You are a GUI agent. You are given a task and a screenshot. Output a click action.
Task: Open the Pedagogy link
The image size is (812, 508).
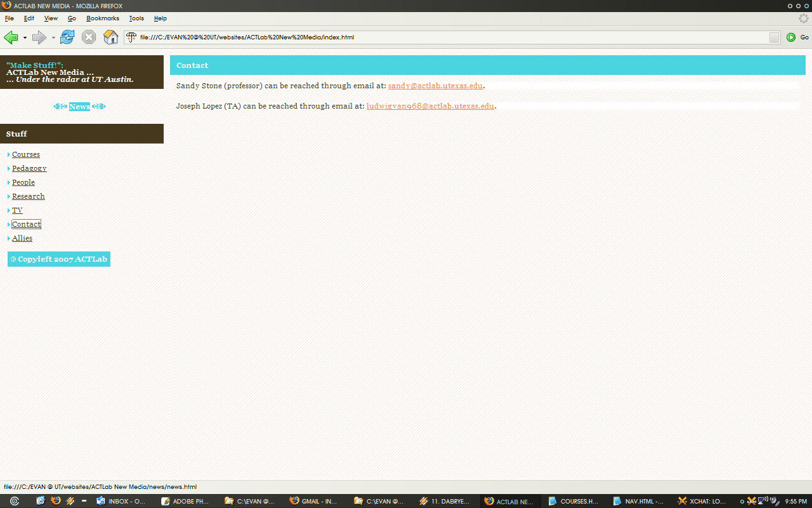pos(29,168)
